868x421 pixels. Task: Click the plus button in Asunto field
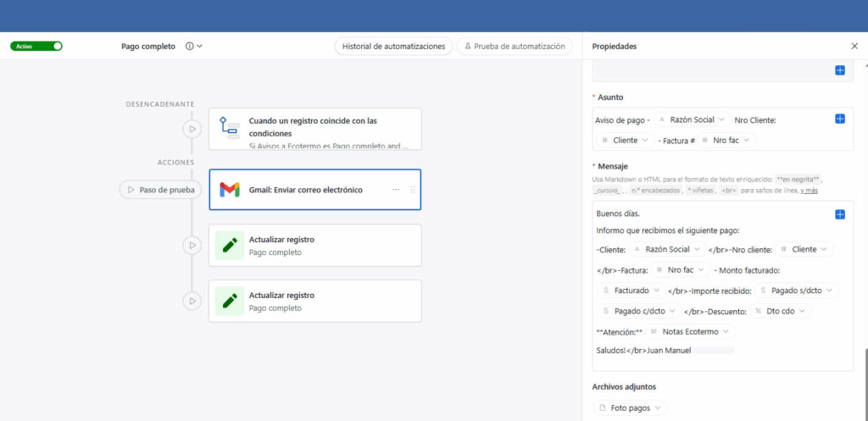pyautogui.click(x=840, y=119)
